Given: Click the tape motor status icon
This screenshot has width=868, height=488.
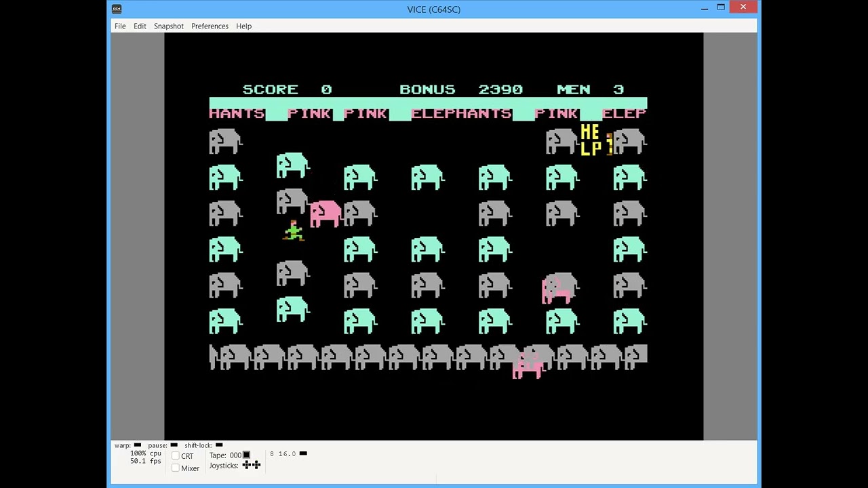Looking at the screenshot, I should click(x=246, y=455).
